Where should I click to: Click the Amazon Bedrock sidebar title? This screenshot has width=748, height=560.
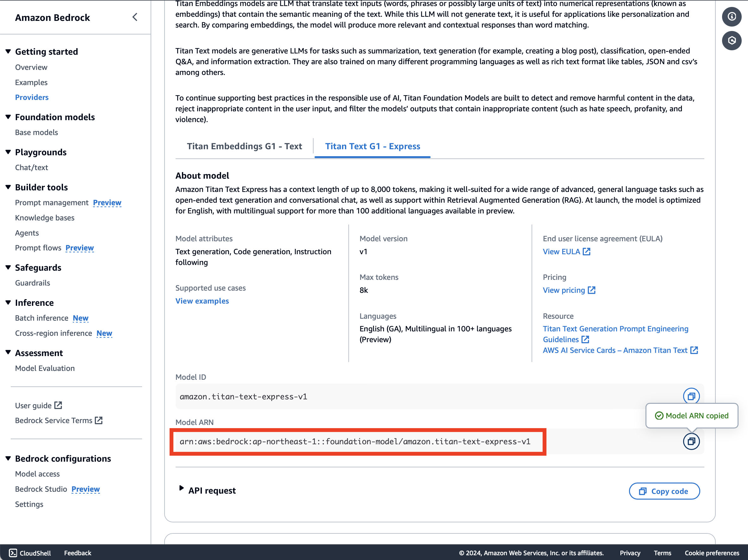pos(53,18)
